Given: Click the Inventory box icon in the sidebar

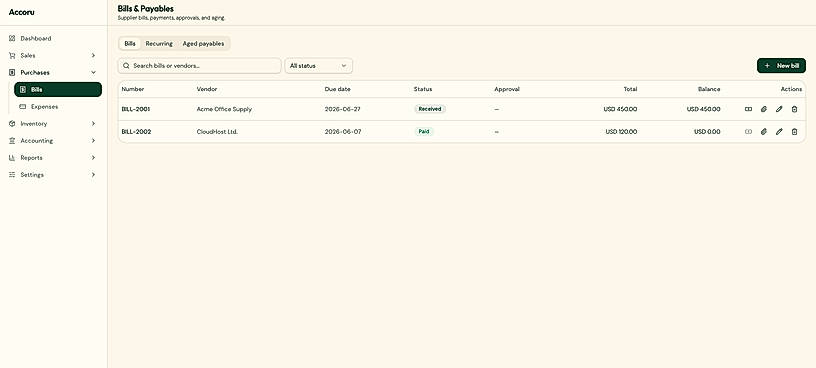Looking at the screenshot, I should click(x=12, y=124).
